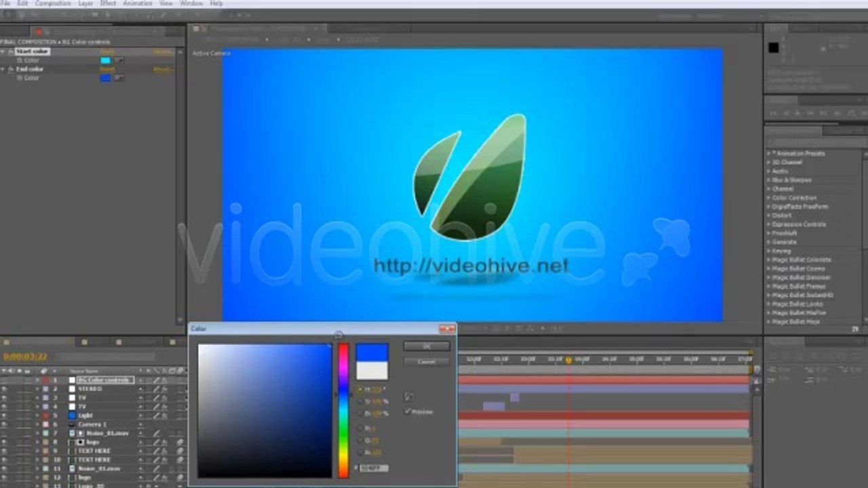Open the Effect menu
The image size is (868, 488).
click(108, 3)
